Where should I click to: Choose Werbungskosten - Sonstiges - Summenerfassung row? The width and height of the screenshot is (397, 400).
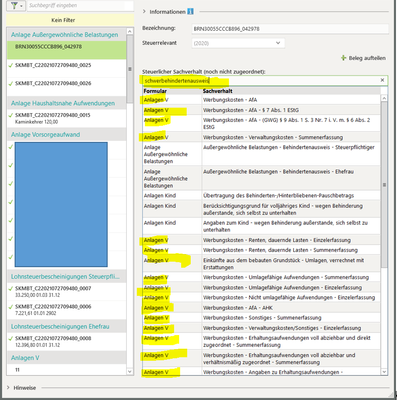coord(261,318)
